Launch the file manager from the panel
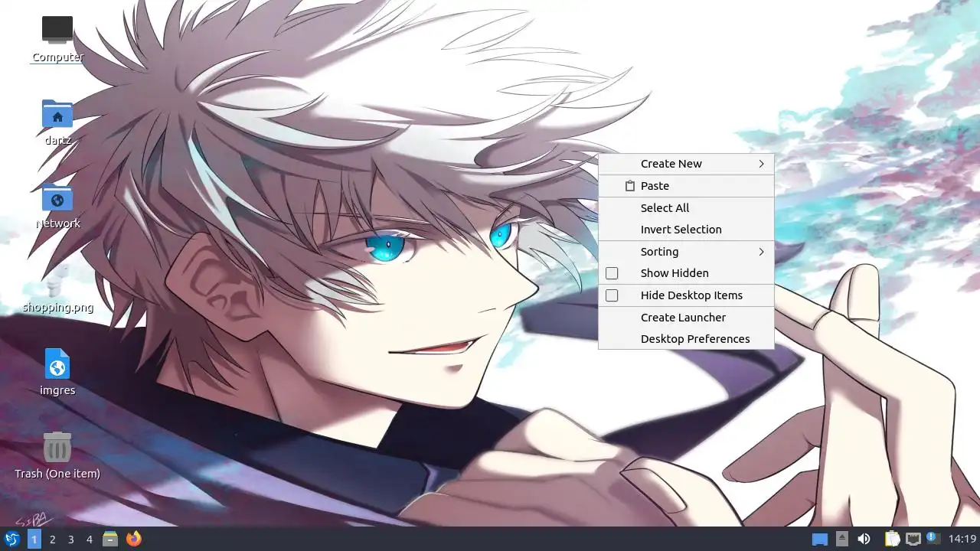The height and width of the screenshot is (551, 980). tap(110, 540)
